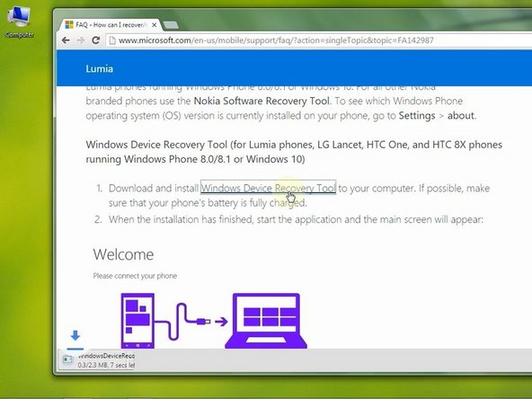Click the blue download arrow indicator
Viewport: 532px width, 399px height.
pos(75,335)
